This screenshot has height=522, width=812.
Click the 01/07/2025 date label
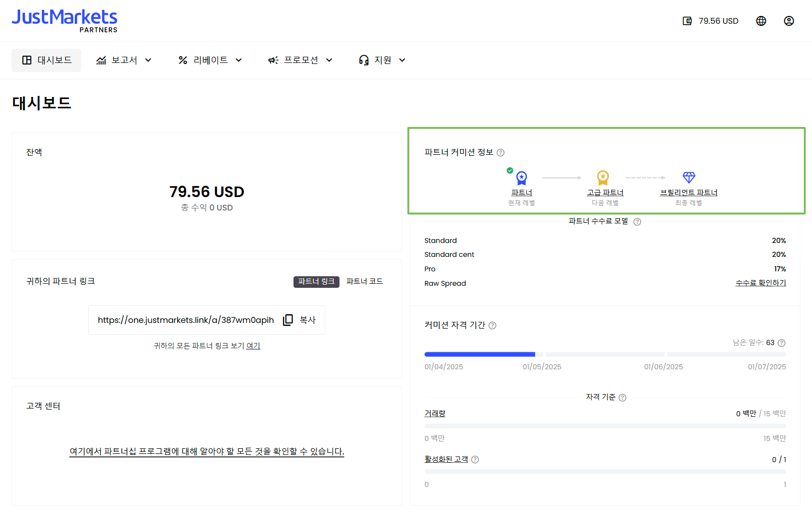tap(767, 367)
